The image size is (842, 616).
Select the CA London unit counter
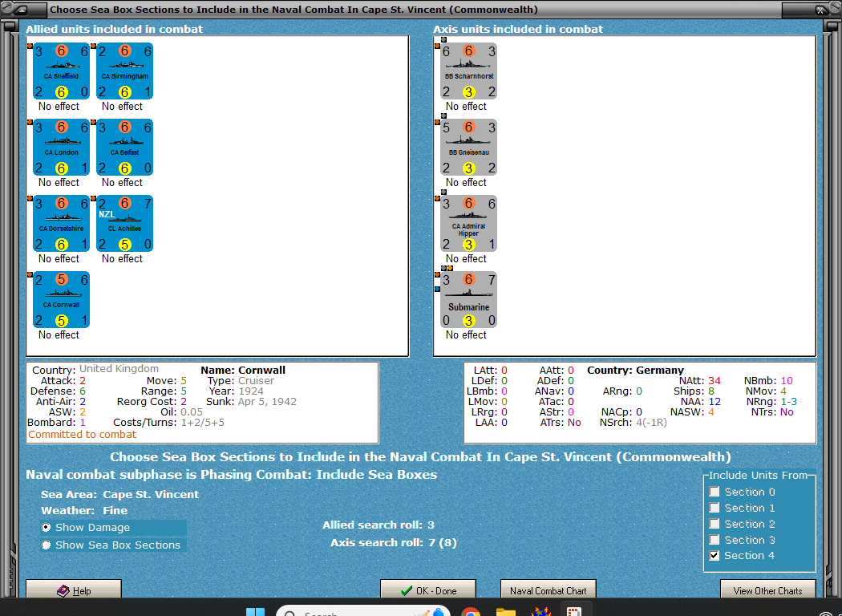pos(61,148)
